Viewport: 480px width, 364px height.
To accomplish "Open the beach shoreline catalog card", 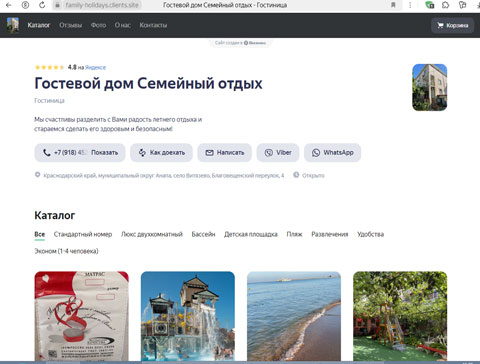I will 294,316.
